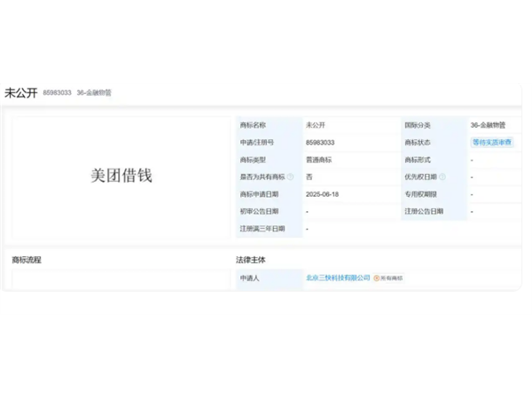Open the 北京三快科技有限公司 applicant link
The width and height of the screenshot is (532, 399).
click(338, 278)
